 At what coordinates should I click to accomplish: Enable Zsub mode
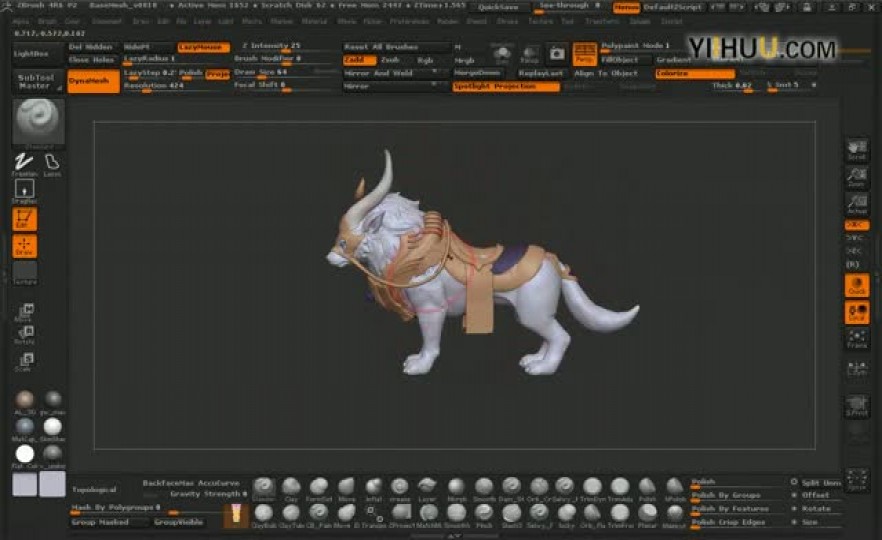coord(390,60)
